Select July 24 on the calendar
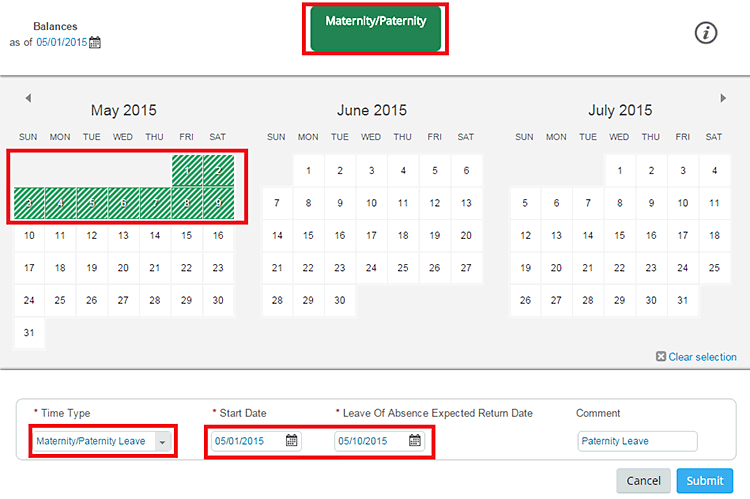 [682, 268]
